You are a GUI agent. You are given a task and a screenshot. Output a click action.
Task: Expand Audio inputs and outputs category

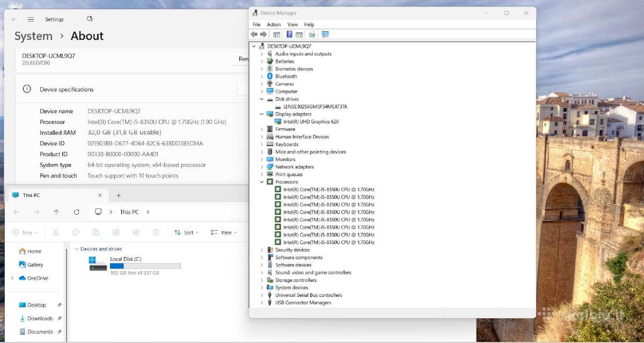pyautogui.click(x=262, y=54)
